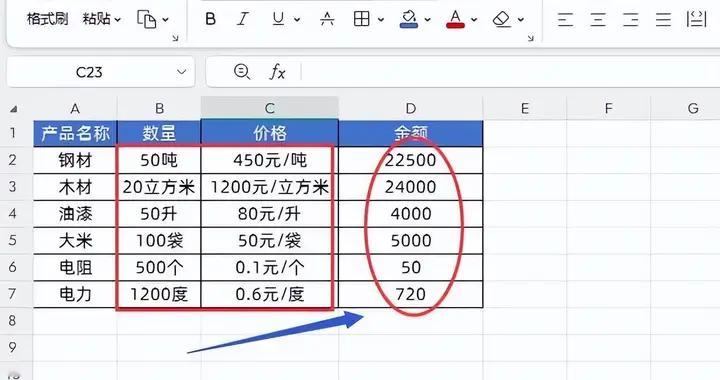
Task: Click the cell borders icon
Action: click(361, 19)
